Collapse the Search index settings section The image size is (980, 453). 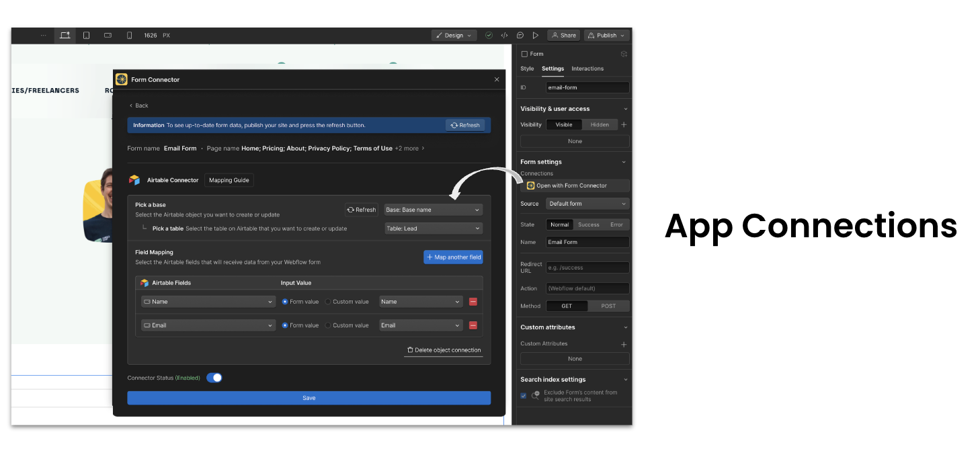click(x=626, y=380)
